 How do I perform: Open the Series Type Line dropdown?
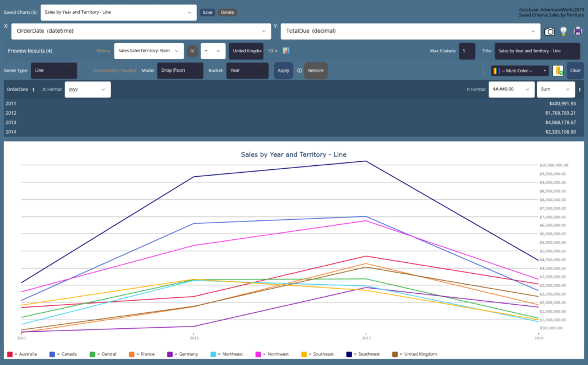coord(53,71)
